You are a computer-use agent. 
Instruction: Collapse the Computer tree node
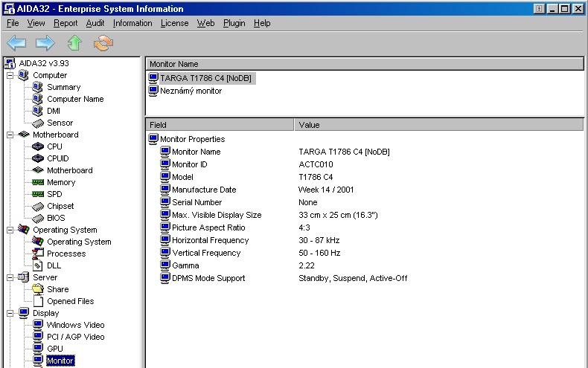pos(10,75)
